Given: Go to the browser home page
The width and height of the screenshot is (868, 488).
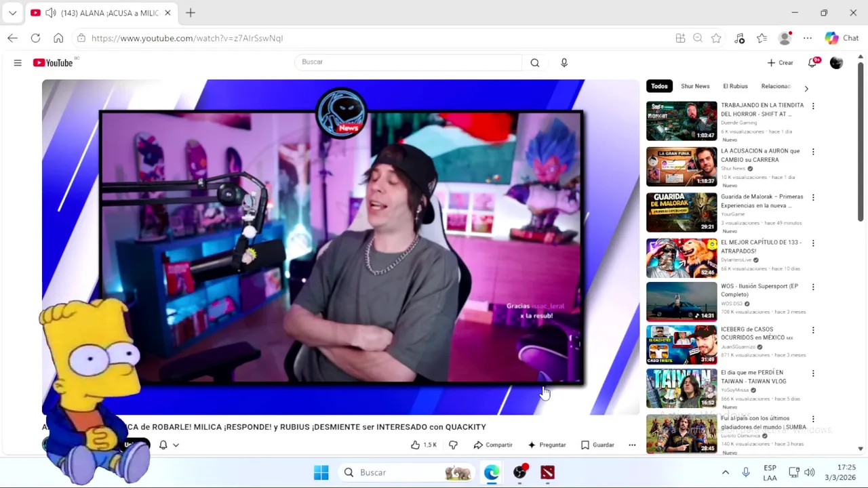Looking at the screenshot, I should (x=58, y=38).
